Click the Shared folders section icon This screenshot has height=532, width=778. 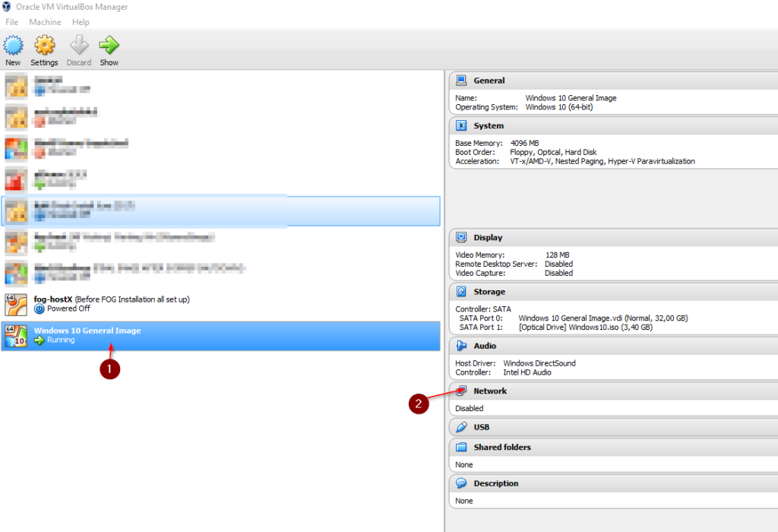[x=461, y=448]
